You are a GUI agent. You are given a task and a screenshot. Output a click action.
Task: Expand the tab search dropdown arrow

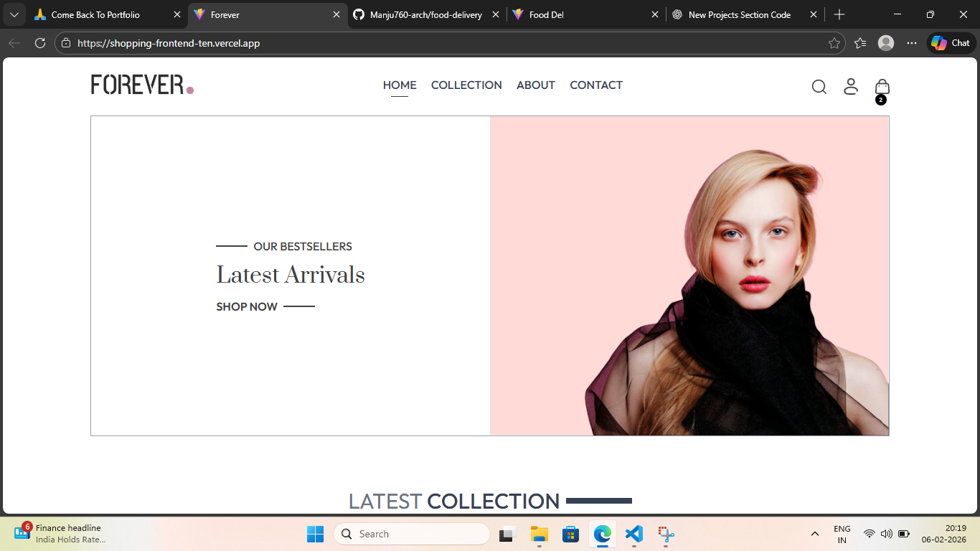pyautogui.click(x=14, y=14)
